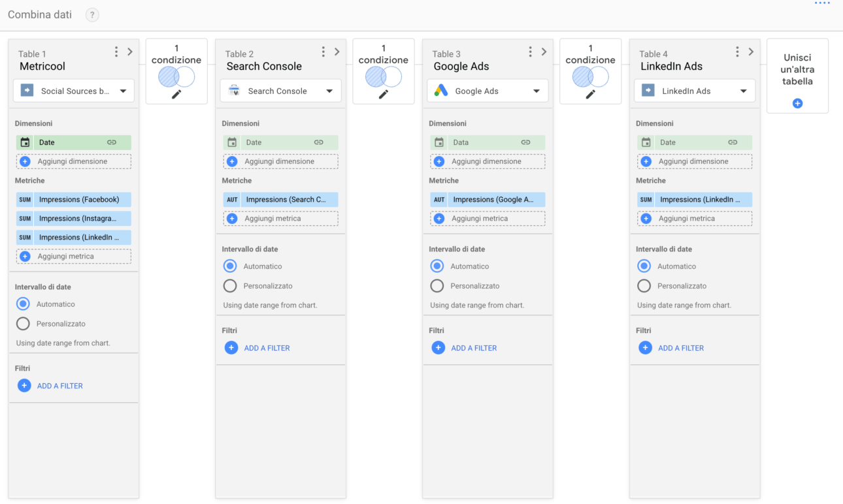Add a metric to Table 2 Search Console
The height and width of the screenshot is (504, 843).
pyautogui.click(x=281, y=219)
